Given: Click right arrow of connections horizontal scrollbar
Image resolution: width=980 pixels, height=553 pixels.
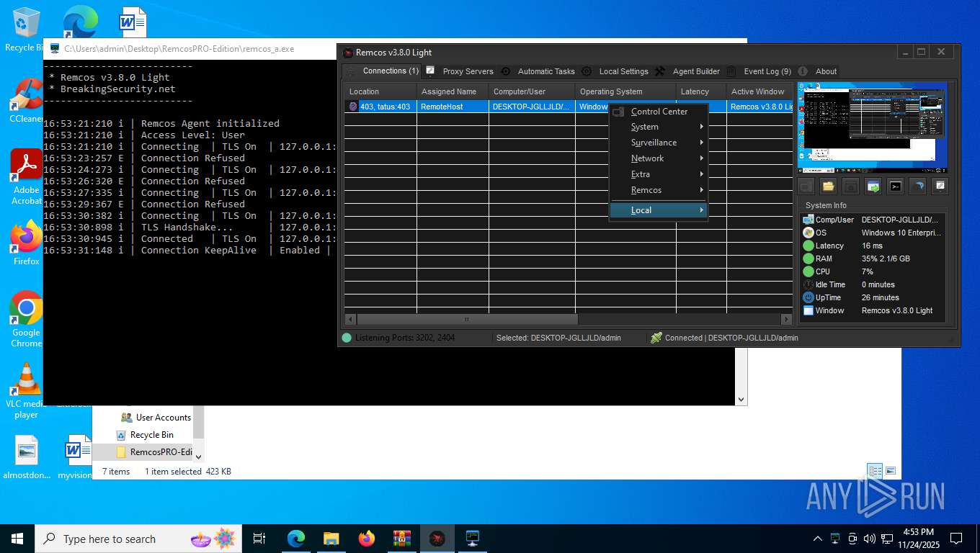Looking at the screenshot, I should (786, 319).
